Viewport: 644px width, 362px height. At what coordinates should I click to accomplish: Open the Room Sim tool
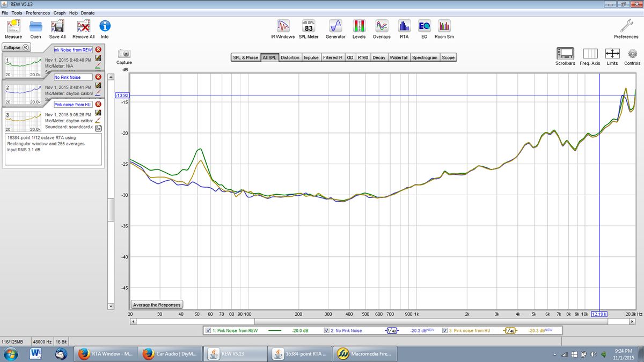(x=445, y=27)
